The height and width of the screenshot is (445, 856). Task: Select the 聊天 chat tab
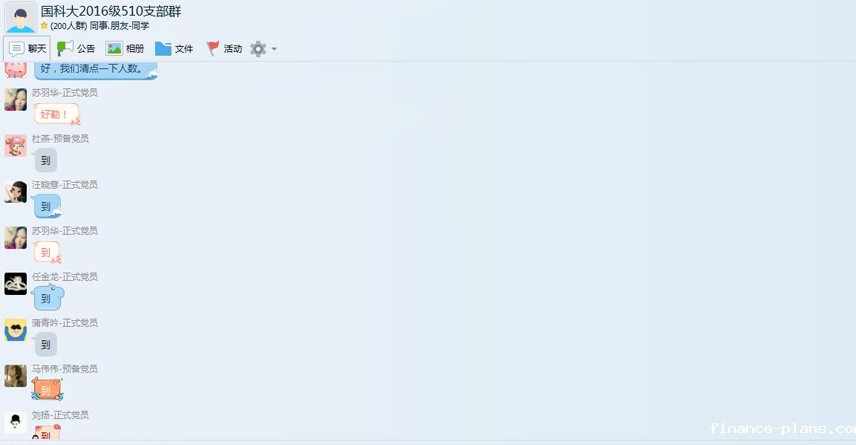click(27, 49)
